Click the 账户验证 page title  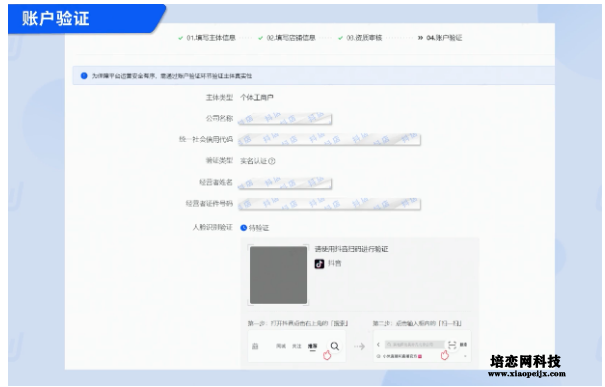pyautogui.click(x=56, y=19)
